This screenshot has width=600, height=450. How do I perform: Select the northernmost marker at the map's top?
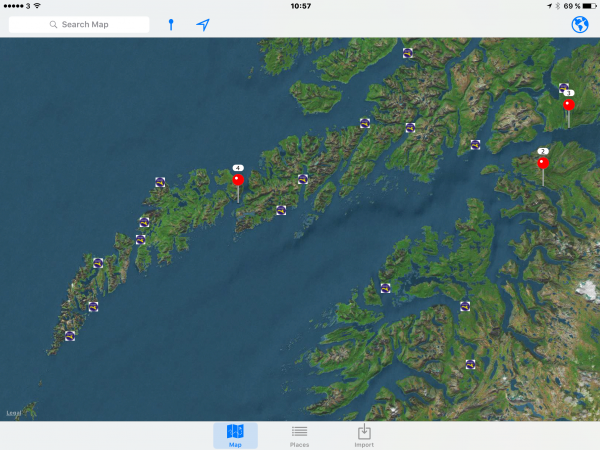[x=408, y=52]
